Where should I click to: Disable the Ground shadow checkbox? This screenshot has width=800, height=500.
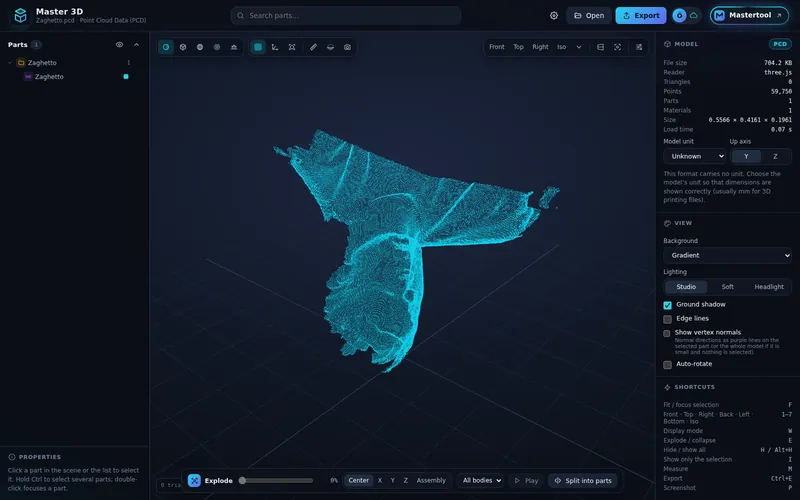(x=667, y=305)
